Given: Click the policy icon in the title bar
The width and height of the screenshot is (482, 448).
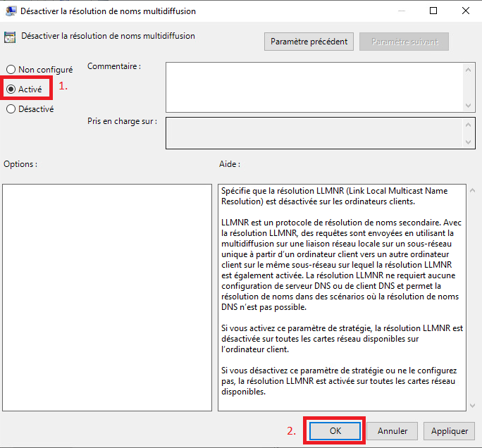Looking at the screenshot, I should [10, 11].
